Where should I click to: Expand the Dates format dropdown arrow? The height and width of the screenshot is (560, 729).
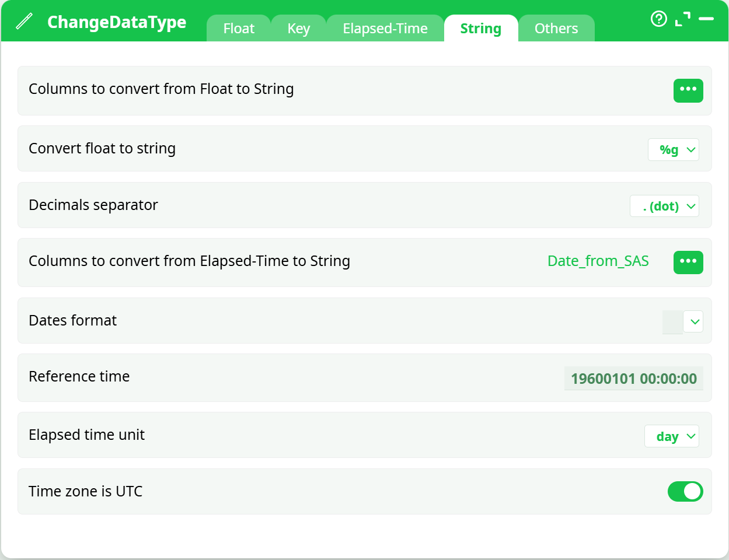pos(693,321)
